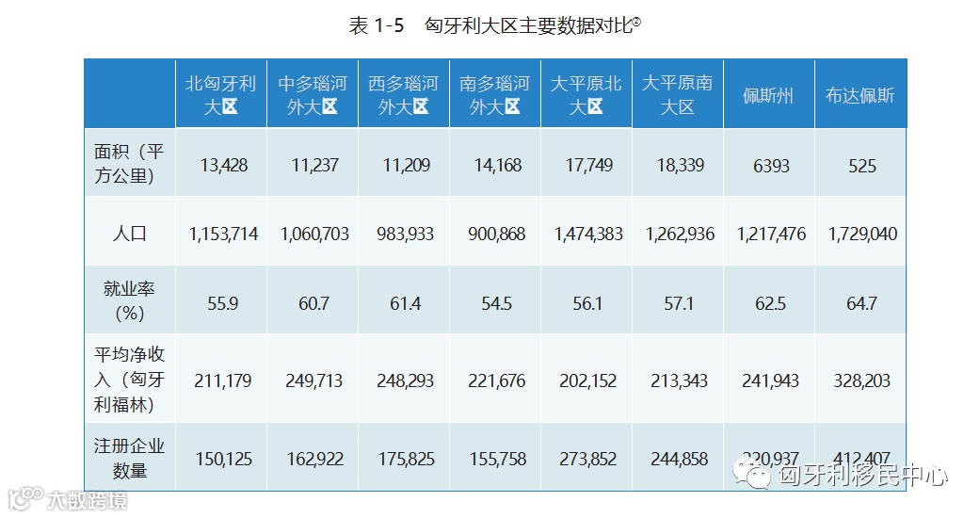
Task: Click the 中多瑙河外大区 column header
Action: 313,95
